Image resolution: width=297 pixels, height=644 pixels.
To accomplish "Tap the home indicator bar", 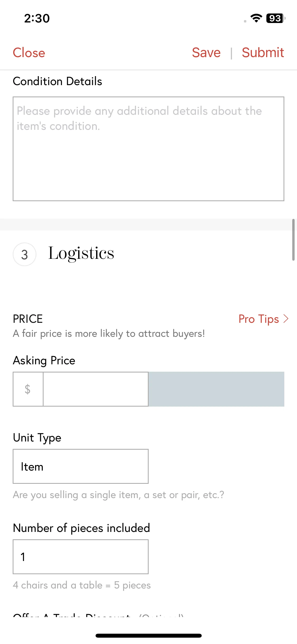I will (x=149, y=636).
